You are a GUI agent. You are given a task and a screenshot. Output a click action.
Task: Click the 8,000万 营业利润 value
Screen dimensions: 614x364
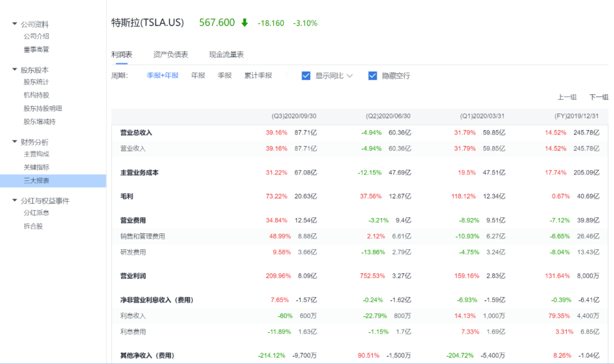588,276
